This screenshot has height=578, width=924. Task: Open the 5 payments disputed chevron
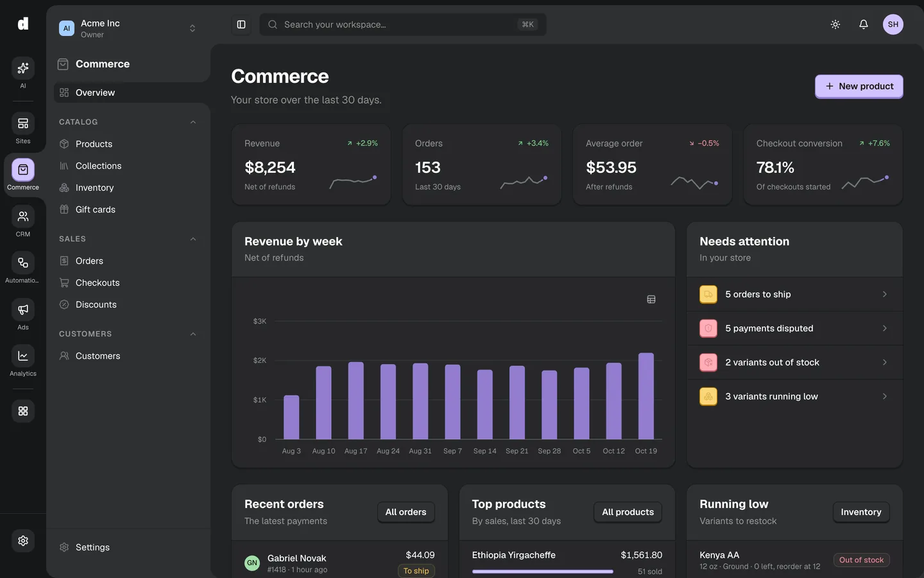885,328
